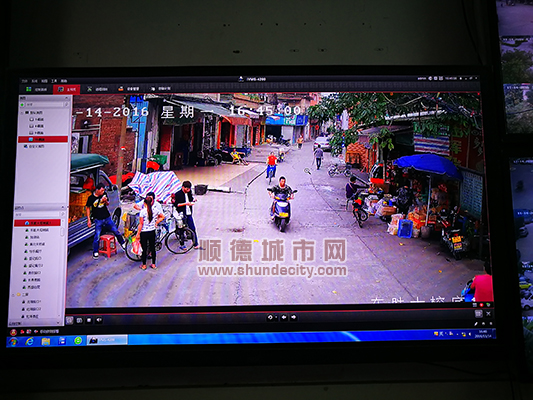Switch to the red highlighted main view tab

coord(67,89)
